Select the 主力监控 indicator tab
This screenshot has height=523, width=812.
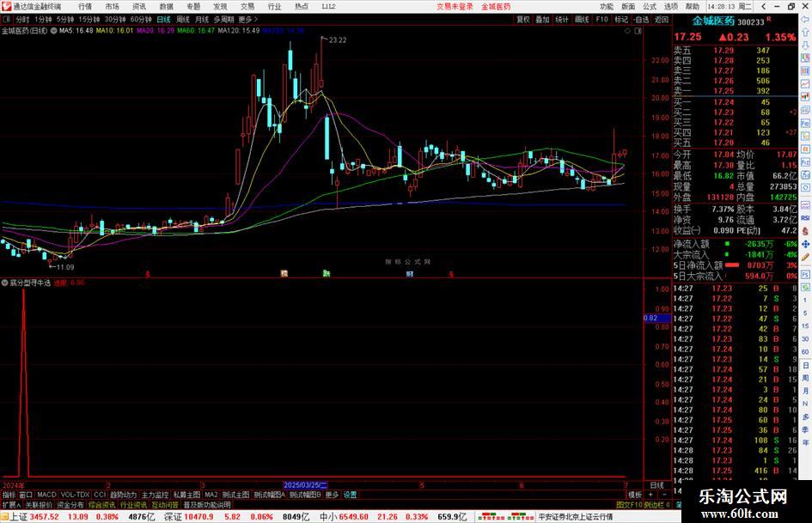coord(155,495)
